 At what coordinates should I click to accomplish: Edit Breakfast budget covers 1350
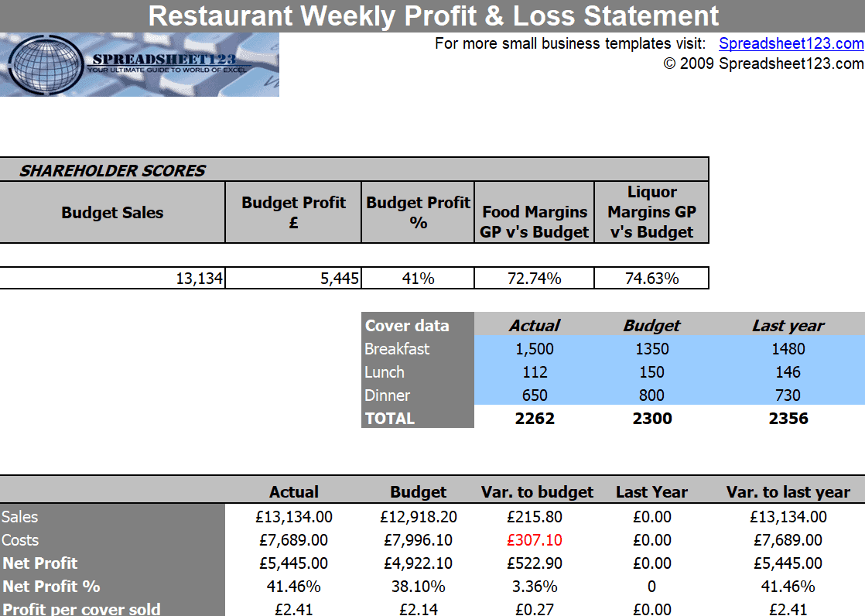click(651, 349)
